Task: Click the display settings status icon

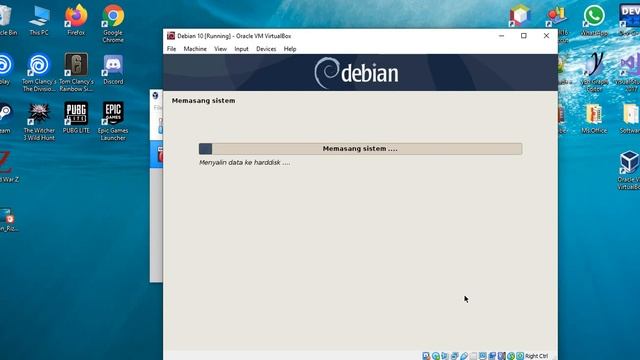Action: pyautogui.click(x=483, y=356)
